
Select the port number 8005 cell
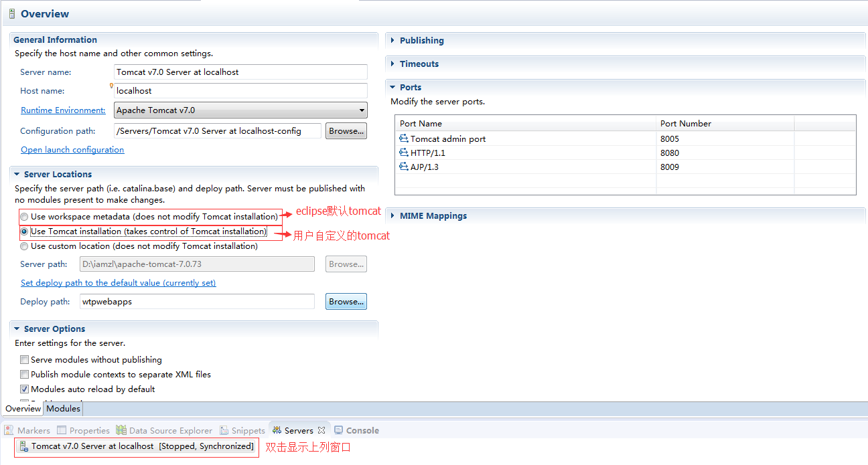(725, 139)
